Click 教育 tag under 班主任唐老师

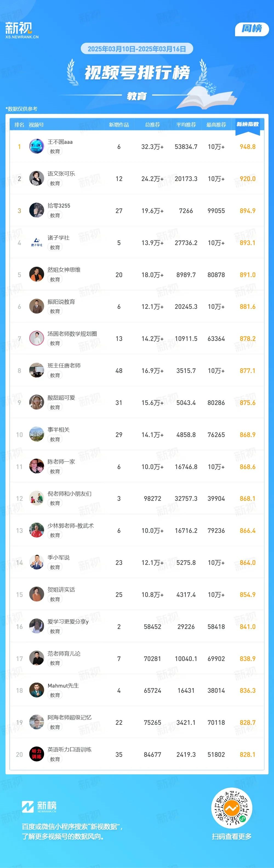coord(55,375)
